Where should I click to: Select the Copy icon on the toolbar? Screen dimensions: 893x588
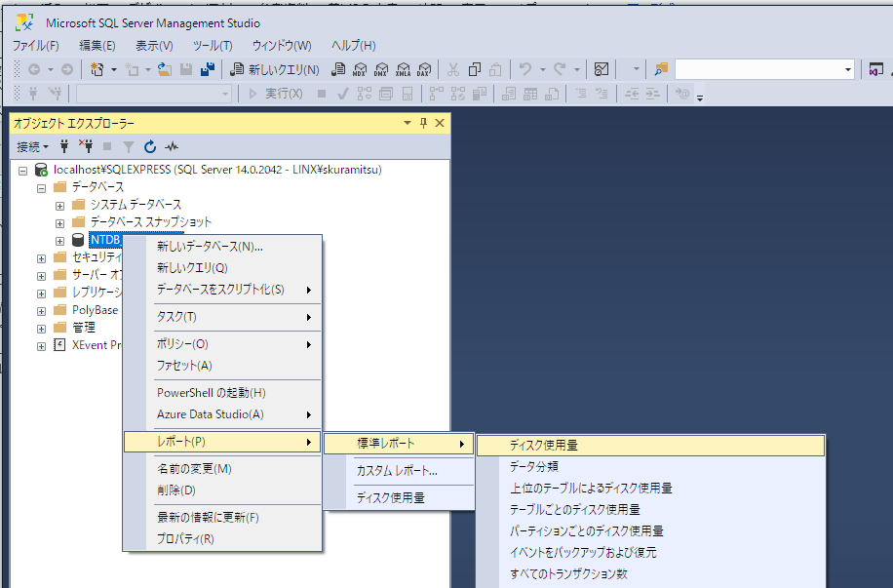click(x=474, y=68)
